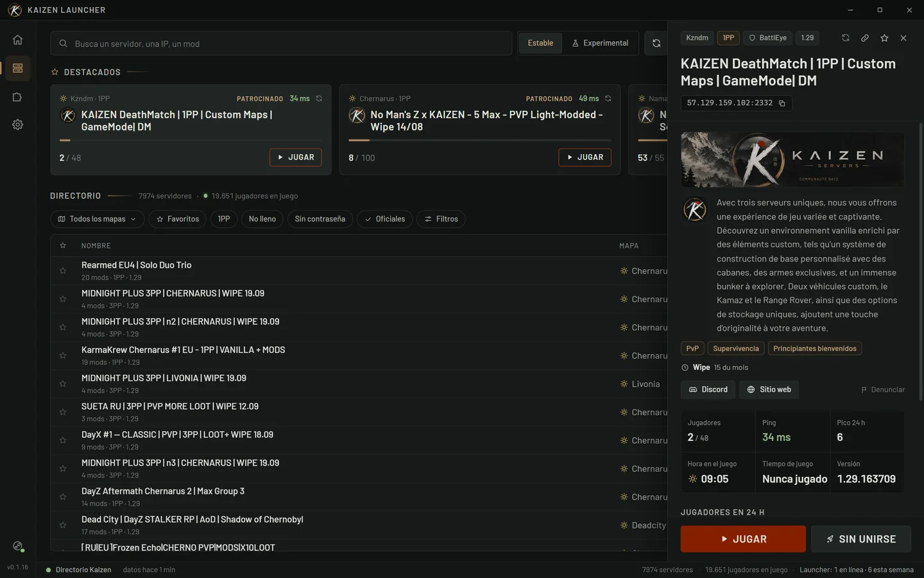The image size is (924, 578).
Task: Star the SUETA RU | 3PP server
Action: tap(63, 412)
